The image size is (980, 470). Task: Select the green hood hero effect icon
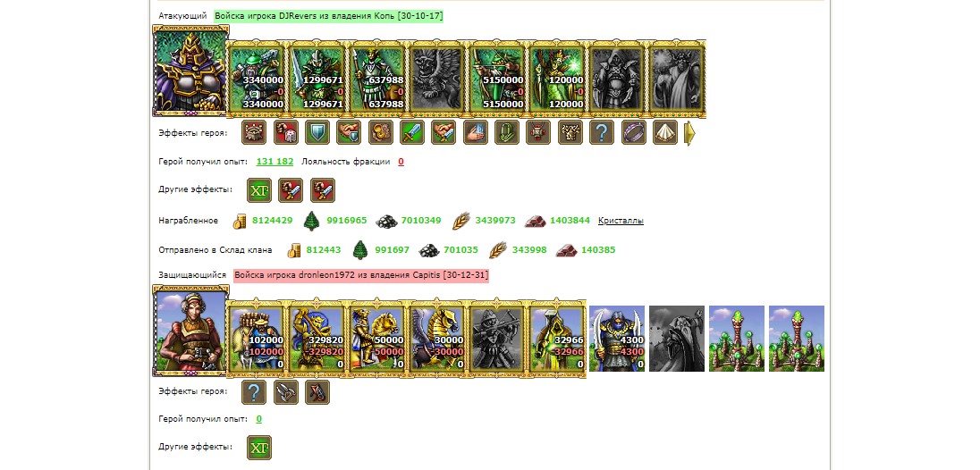click(x=507, y=132)
